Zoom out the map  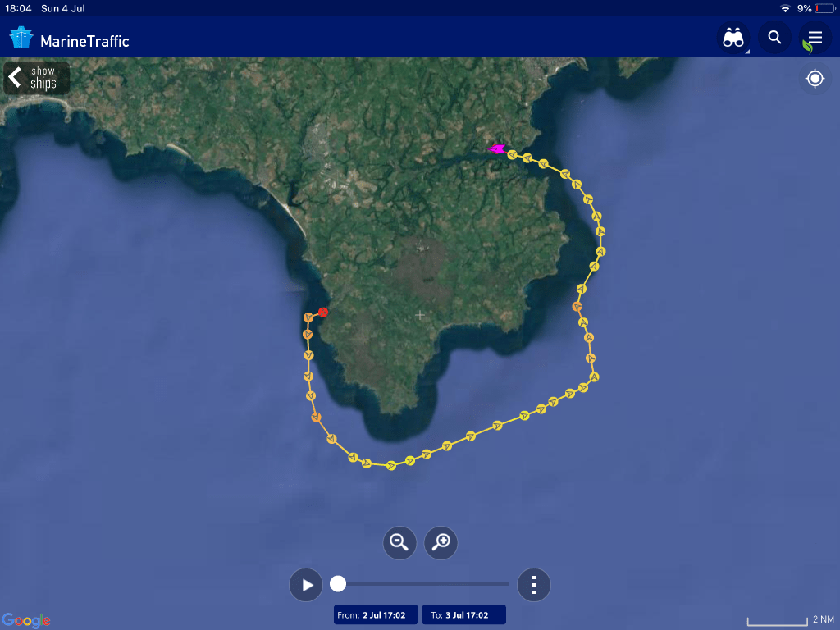tap(399, 543)
